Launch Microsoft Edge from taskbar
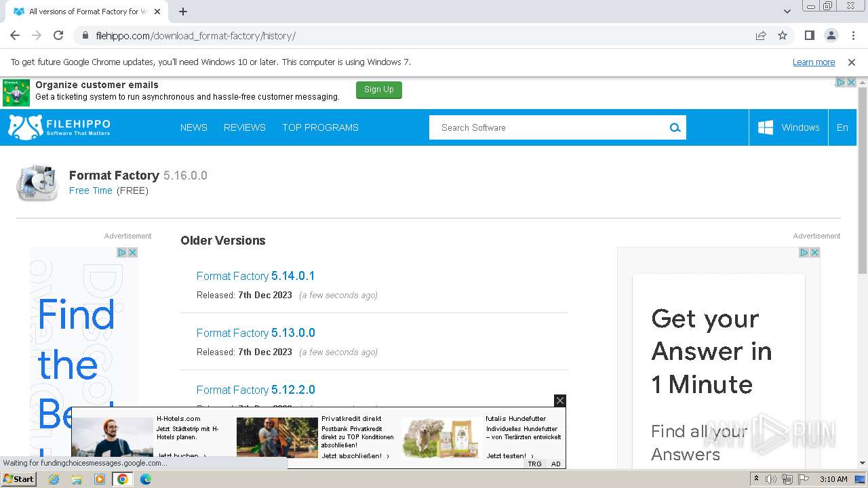 146,479
